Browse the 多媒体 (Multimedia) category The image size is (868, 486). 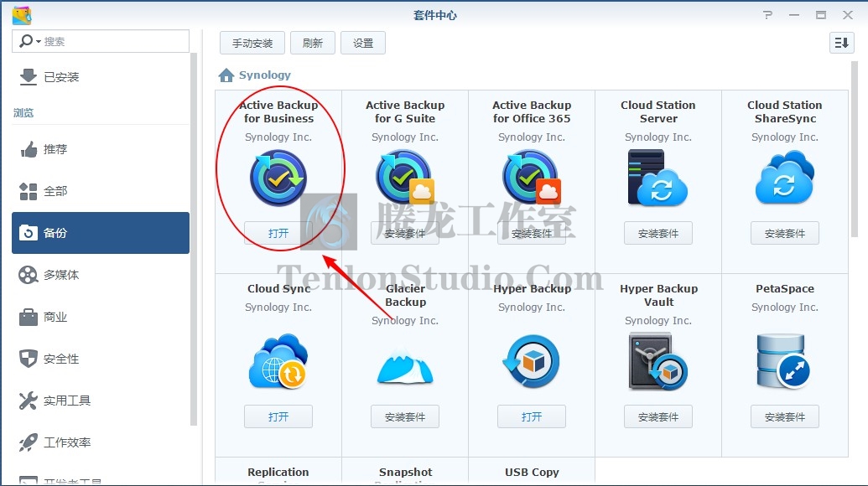click(x=101, y=275)
